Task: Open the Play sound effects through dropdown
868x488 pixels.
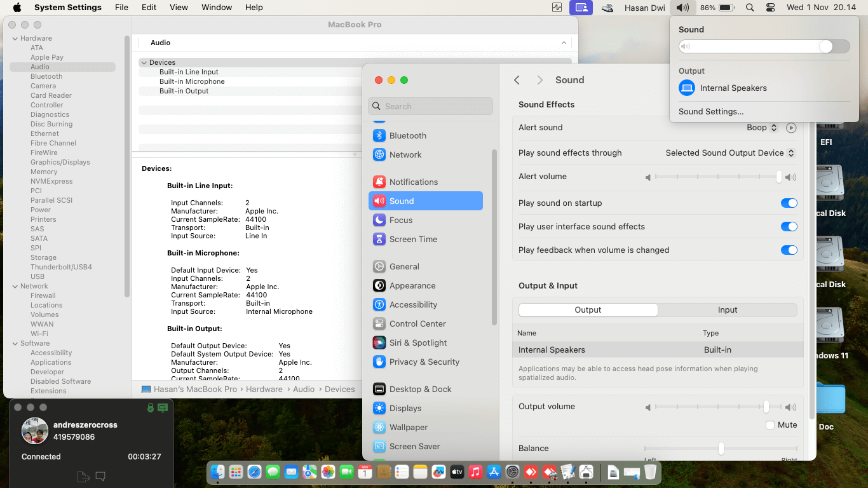Action: tap(729, 153)
